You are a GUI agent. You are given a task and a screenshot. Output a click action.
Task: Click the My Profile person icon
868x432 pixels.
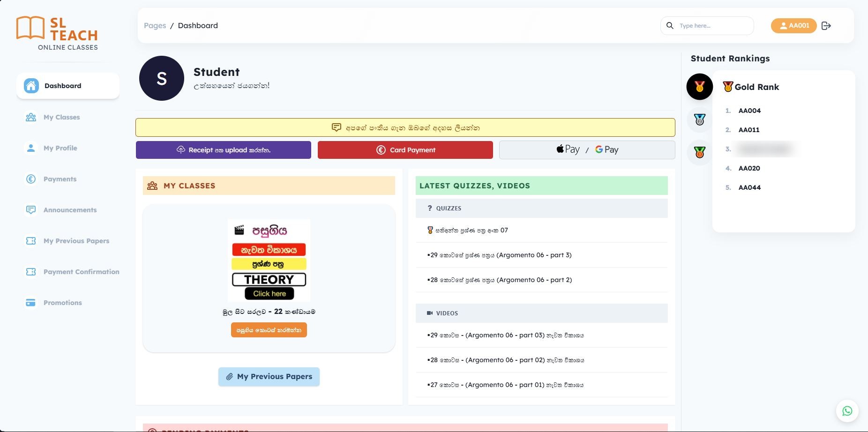coord(31,148)
